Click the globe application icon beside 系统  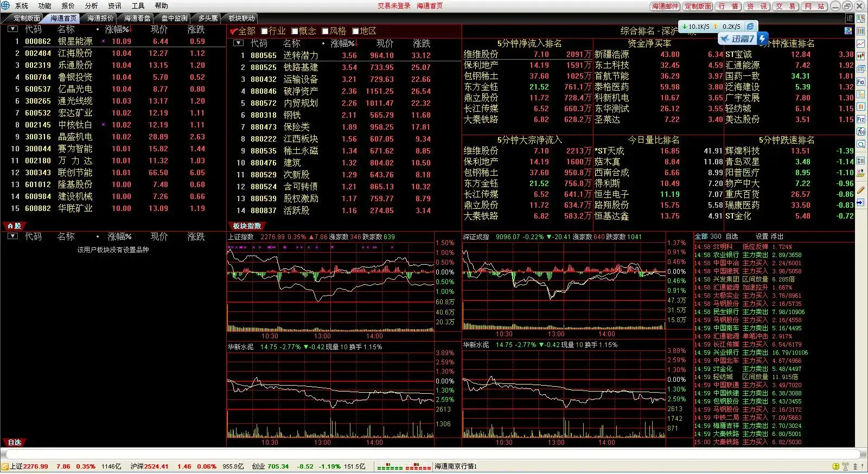click(5, 5)
